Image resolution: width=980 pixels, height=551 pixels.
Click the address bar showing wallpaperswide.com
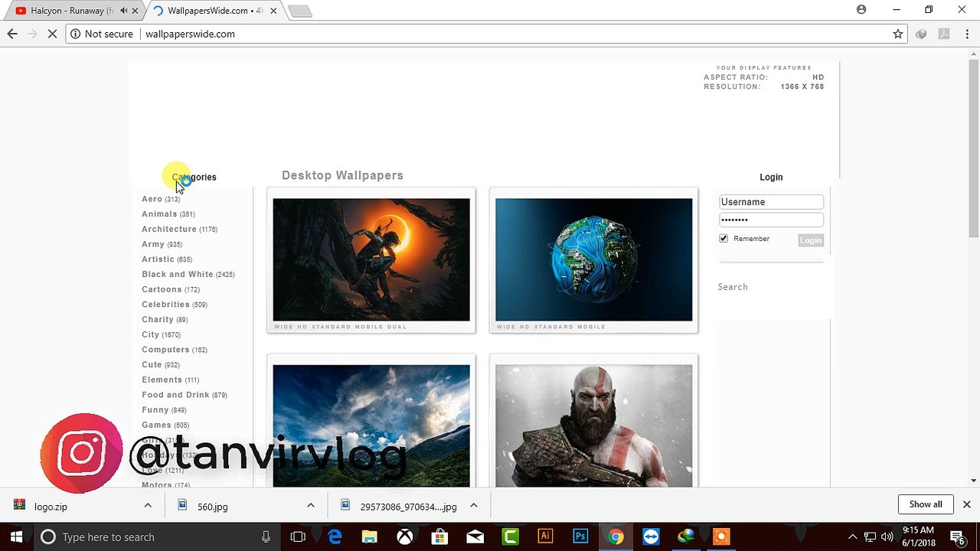[486, 34]
